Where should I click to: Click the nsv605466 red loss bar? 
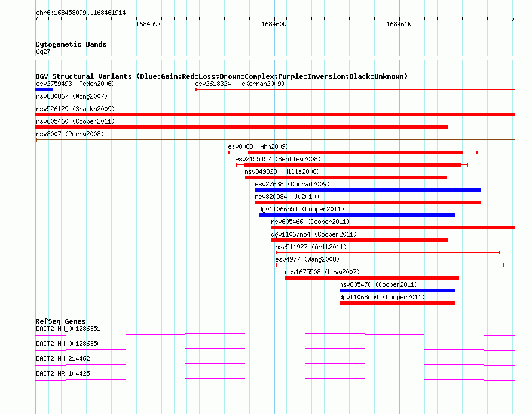pyautogui.click(x=393, y=228)
